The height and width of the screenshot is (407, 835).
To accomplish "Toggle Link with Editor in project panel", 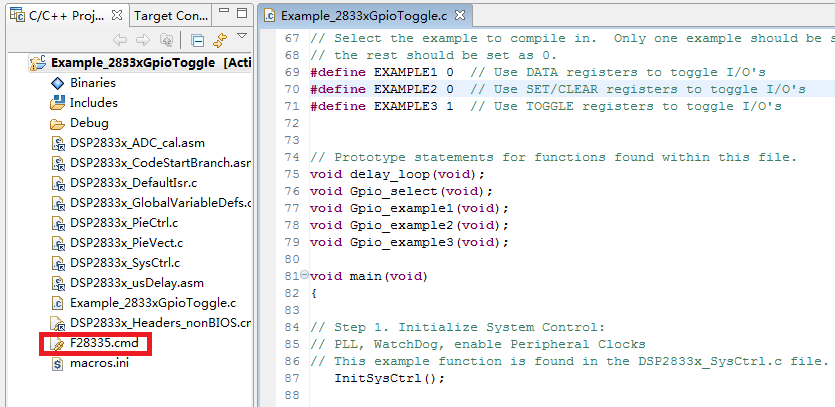I will click(217, 40).
